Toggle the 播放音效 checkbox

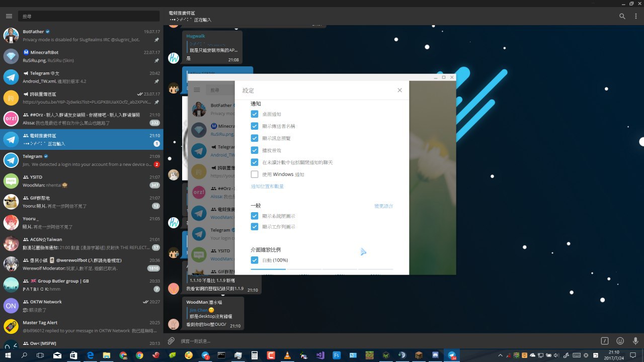(x=255, y=150)
